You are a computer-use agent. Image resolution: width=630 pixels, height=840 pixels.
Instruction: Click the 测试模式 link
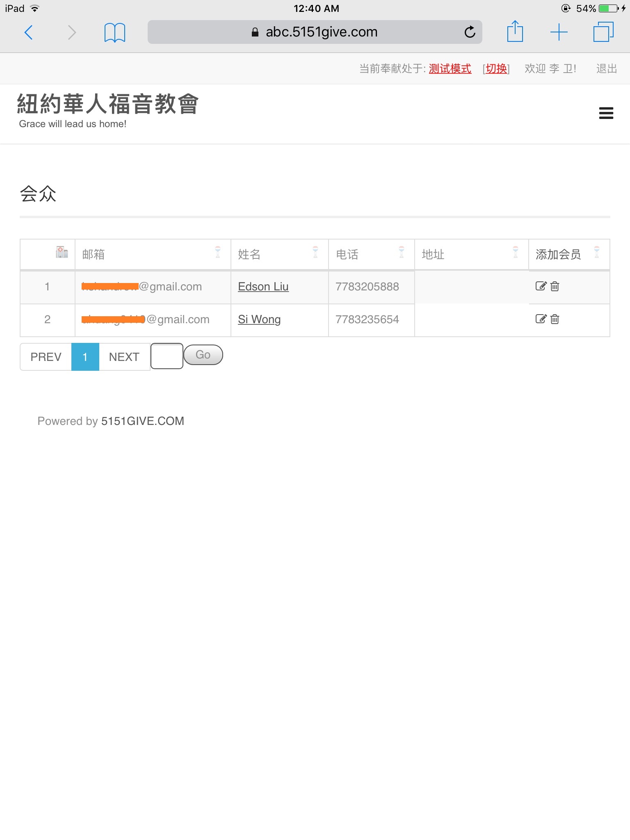(450, 68)
